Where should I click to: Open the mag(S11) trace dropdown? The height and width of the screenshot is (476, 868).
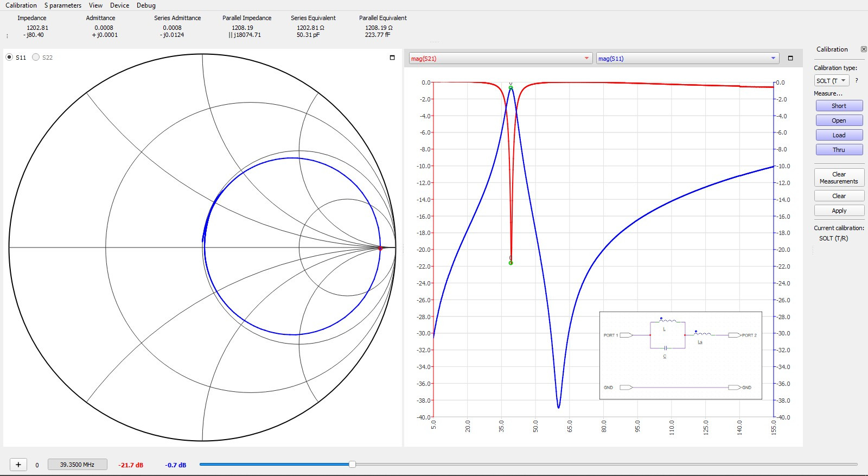687,58
